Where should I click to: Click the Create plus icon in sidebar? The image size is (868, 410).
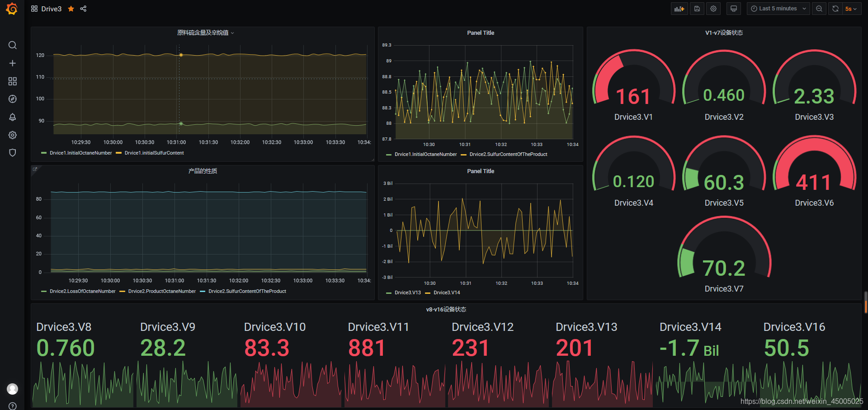tap(13, 63)
